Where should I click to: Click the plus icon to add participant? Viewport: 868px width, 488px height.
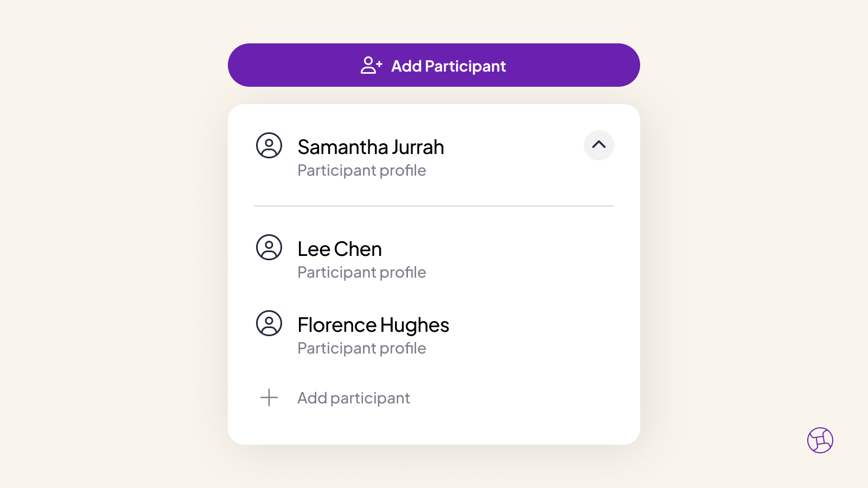click(x=269, y=397)
